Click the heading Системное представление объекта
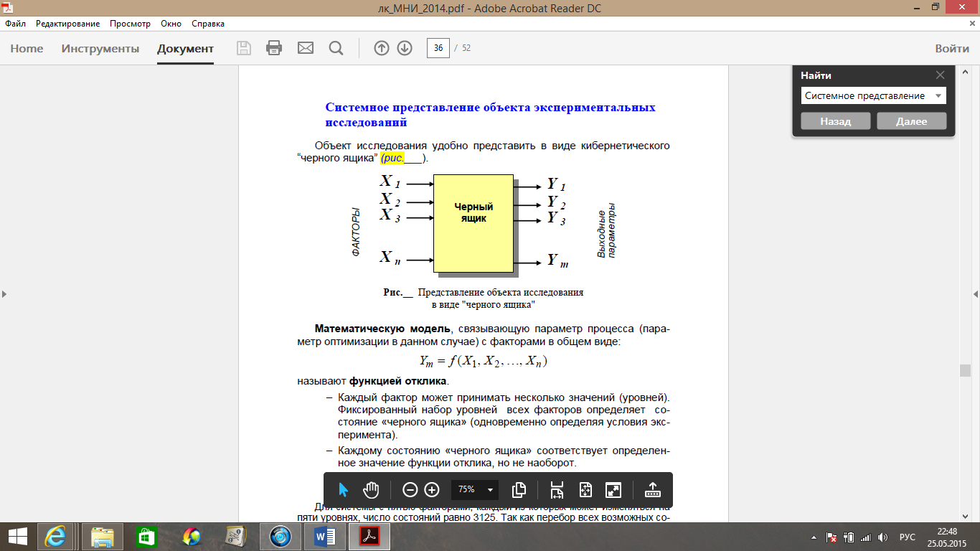980x551 pixels. point(490,115)
